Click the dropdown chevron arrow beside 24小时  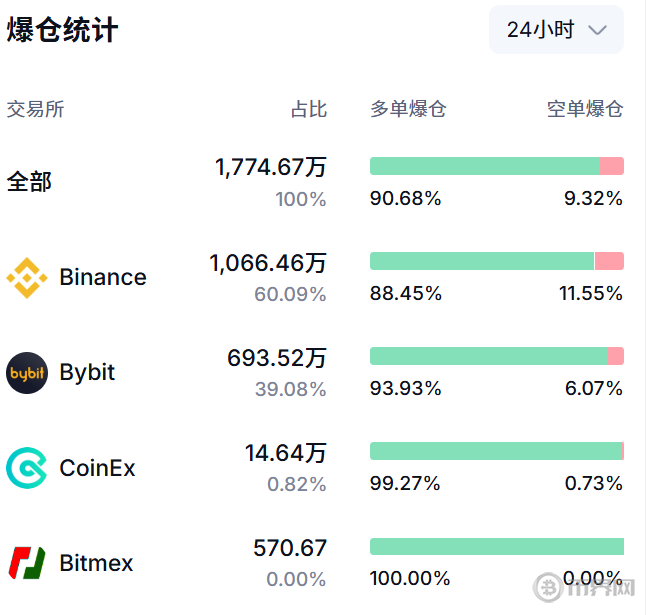point(598,30)
